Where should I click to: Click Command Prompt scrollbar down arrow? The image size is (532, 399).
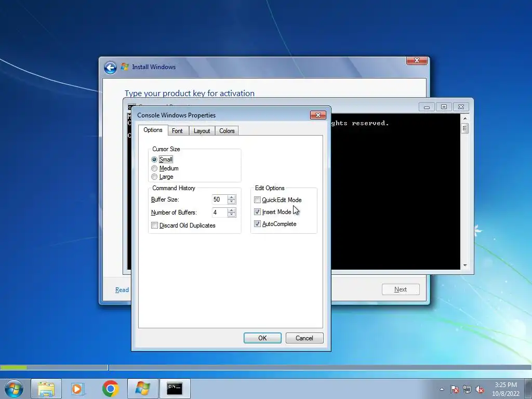[x=465, y=265]
